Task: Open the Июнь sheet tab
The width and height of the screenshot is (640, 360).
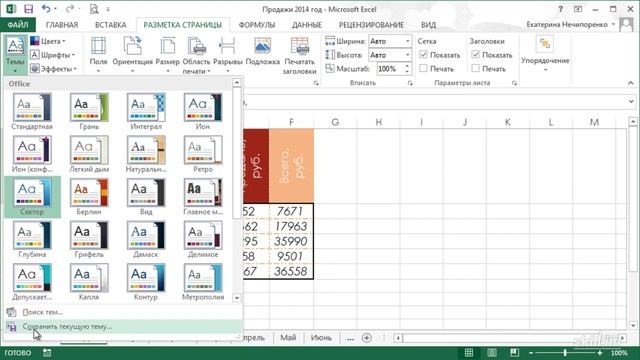Action: tap(321, 338)
